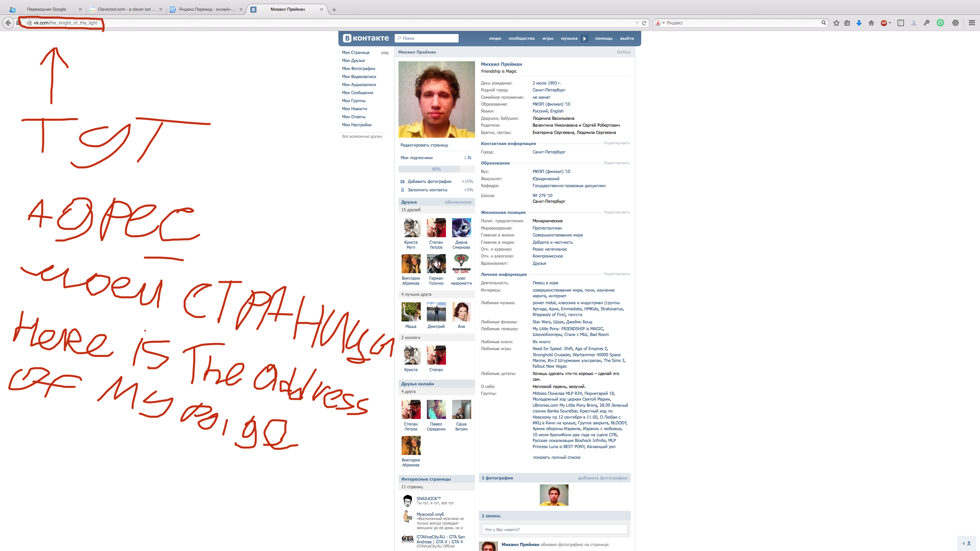The height and width of the screenshot is (551, 980).
Task: Go to the browser home page icon
Action: click(871, 23)
